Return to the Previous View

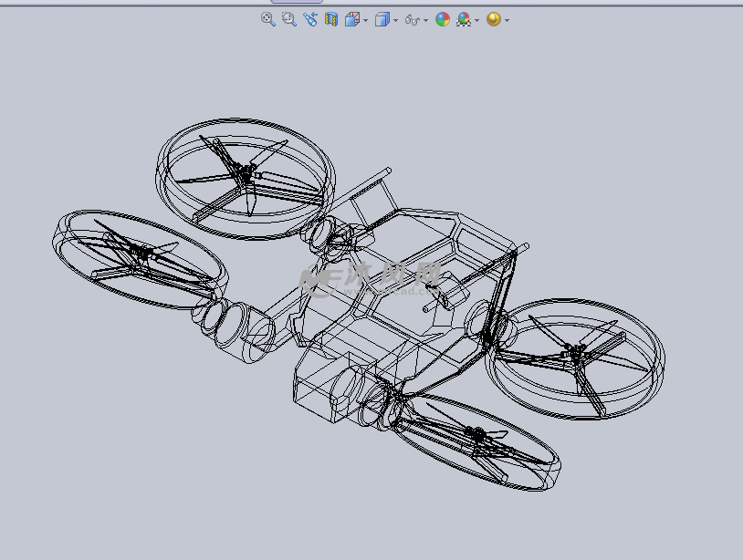(x=310, y=19)
